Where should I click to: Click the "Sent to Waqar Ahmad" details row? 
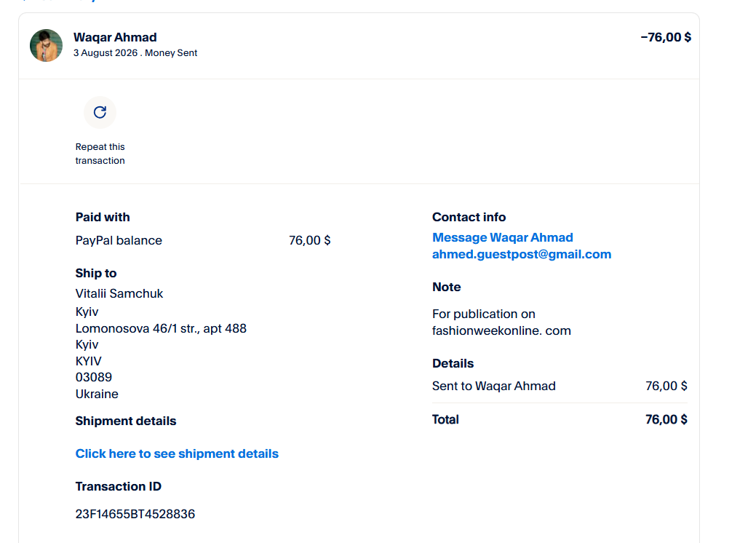click(560, 386)
